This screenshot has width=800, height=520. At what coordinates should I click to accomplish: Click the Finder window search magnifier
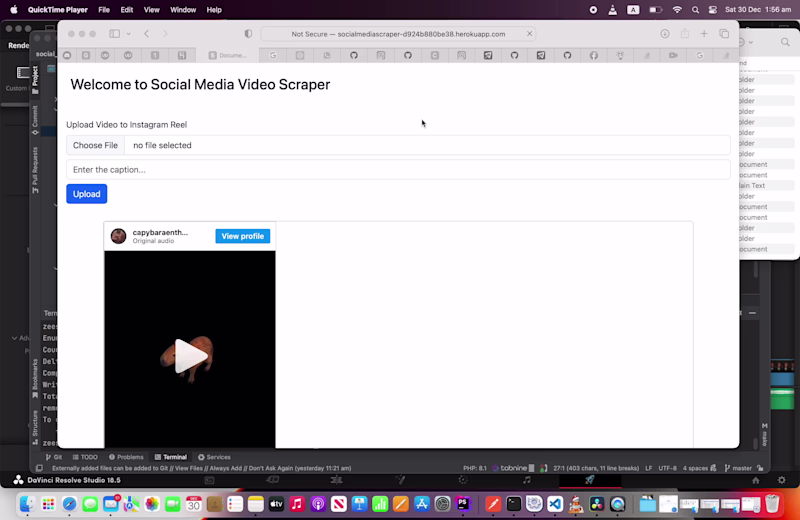(x=785, y=42)
